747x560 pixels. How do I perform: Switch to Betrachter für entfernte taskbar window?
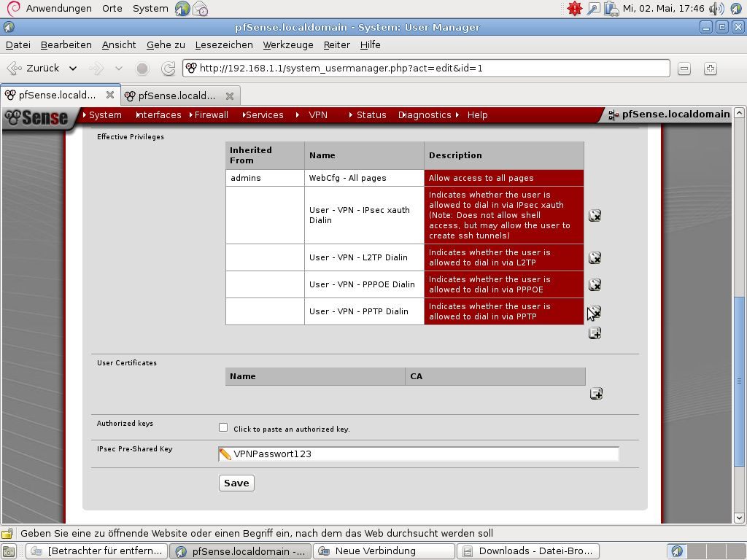pyautogui.click(x=97, y=551)
